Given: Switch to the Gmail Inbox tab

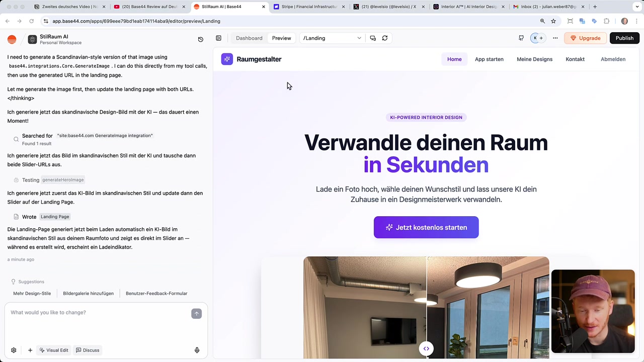Looking at the screenshot, I should coord(548,7).
